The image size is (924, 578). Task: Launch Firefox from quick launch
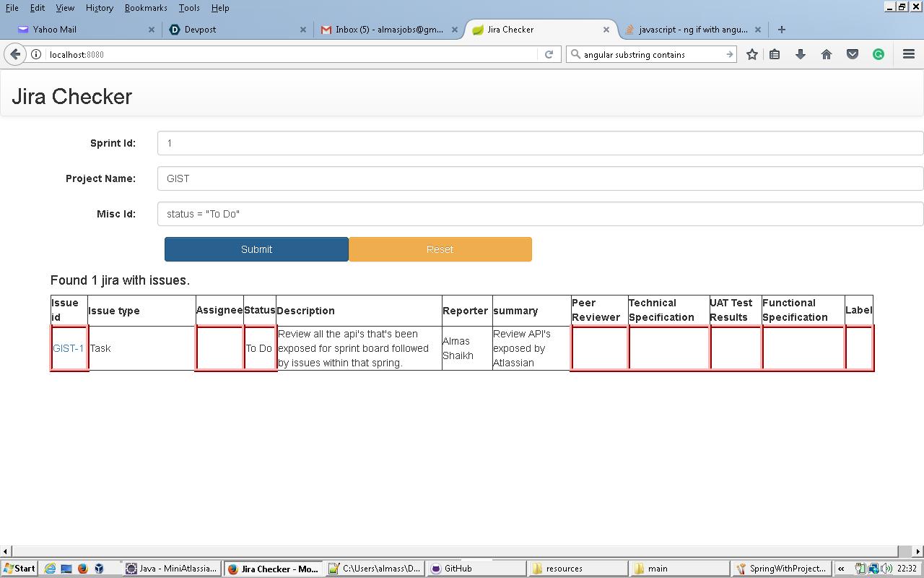click(x=82, y=569)
